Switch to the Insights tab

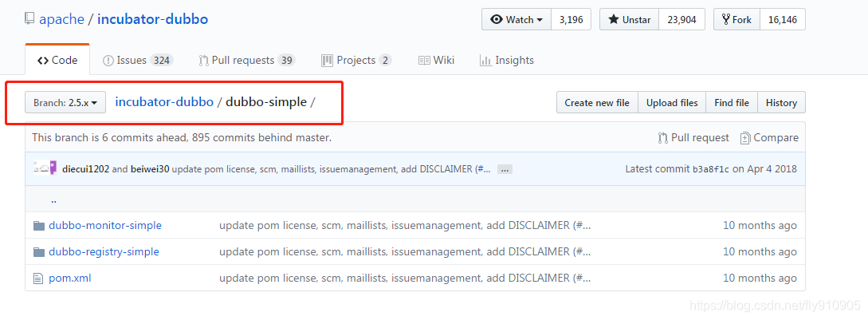tap(506, 60)
